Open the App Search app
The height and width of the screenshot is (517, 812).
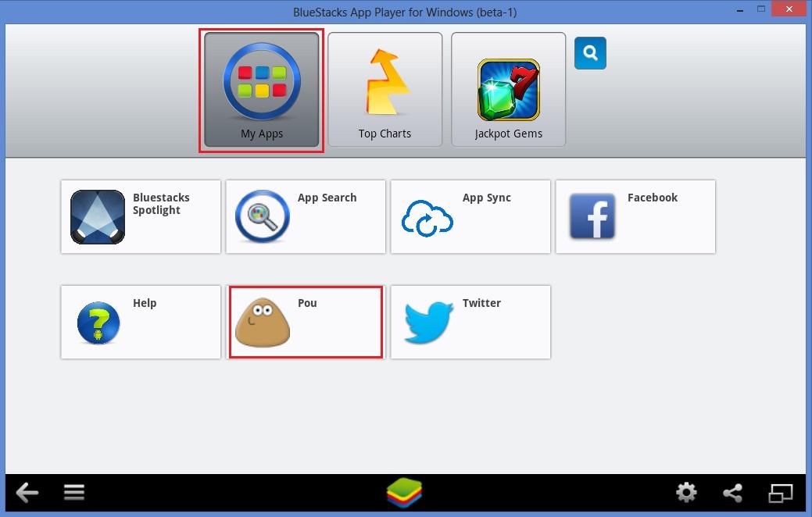coord(306,217)
